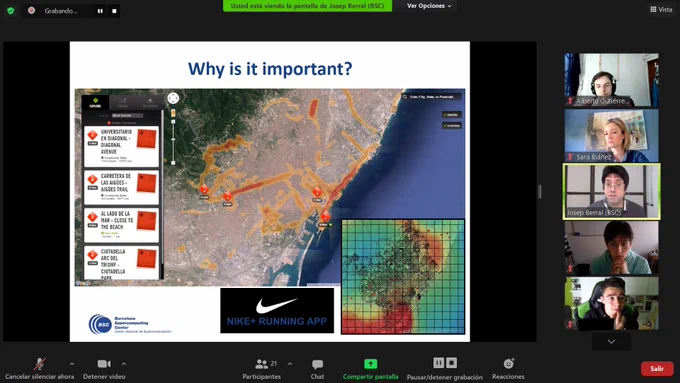The image size is (680, 383).
Task: Open Reacciones menu
Action: pos(508,369)
